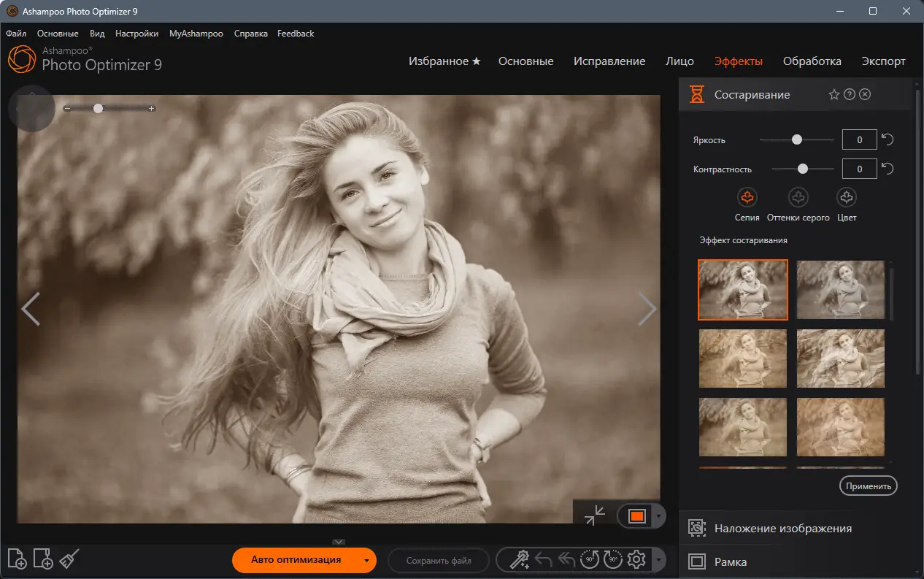
Task: Click the zoom slider handle
Action: click(x=98, y=108)
